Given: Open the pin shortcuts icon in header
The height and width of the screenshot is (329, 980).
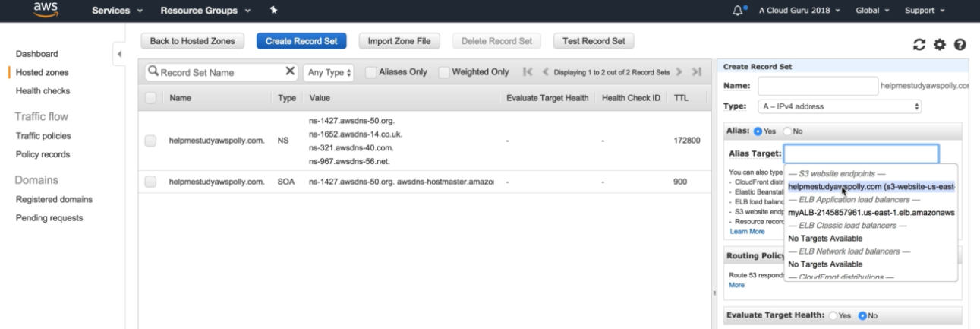Looking at the screenshot, I should 273,11.
